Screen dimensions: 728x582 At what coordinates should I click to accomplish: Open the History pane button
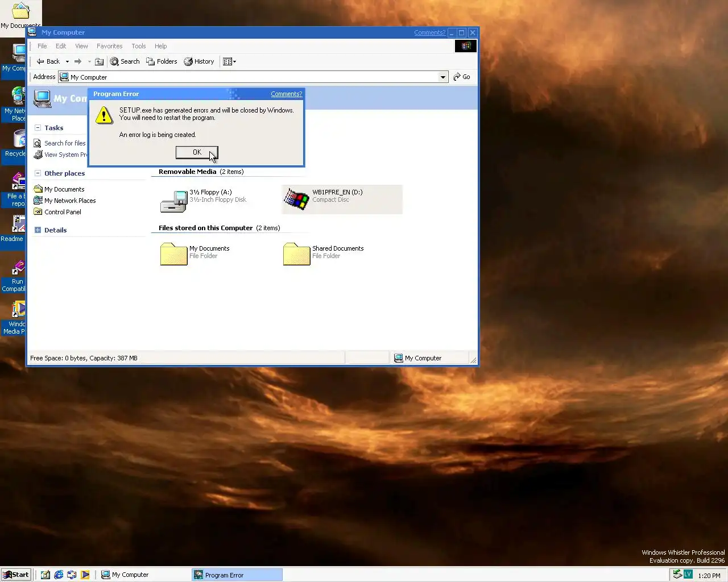pos(199,61)
